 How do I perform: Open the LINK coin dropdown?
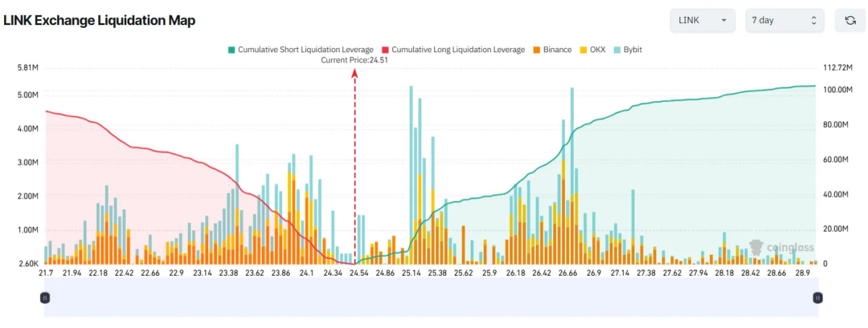click(703, 20)
